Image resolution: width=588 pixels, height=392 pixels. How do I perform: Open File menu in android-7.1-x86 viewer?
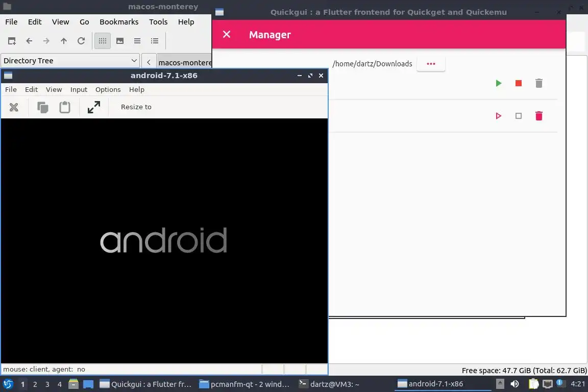tap(11, 89)
